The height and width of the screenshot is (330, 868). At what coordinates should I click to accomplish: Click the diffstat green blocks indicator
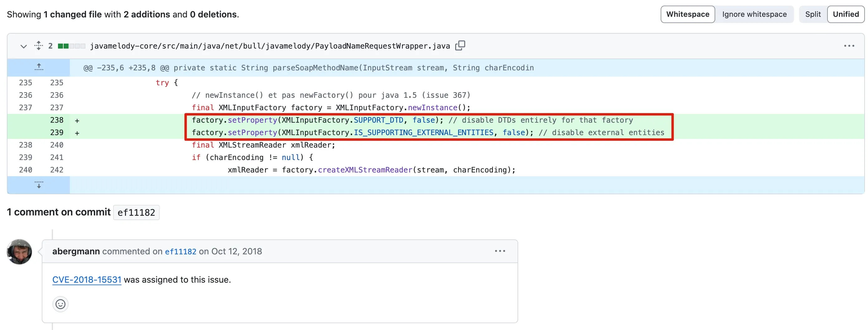(71, 46)
